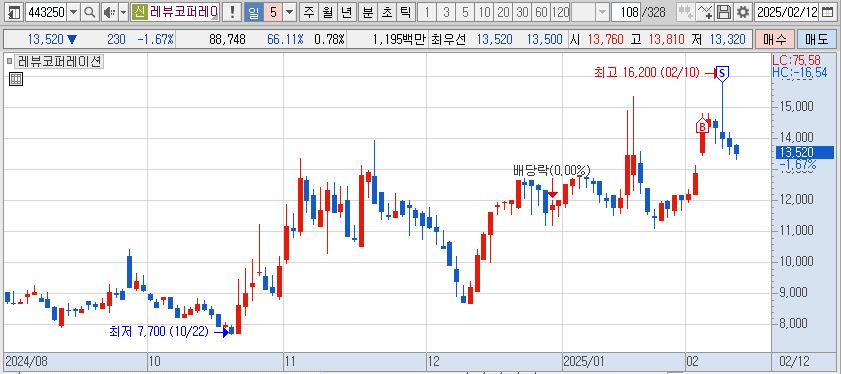The width and height of the screenshot is (841, 374).
Task: Switch to the 초 second chart
Action: [386, 12]
